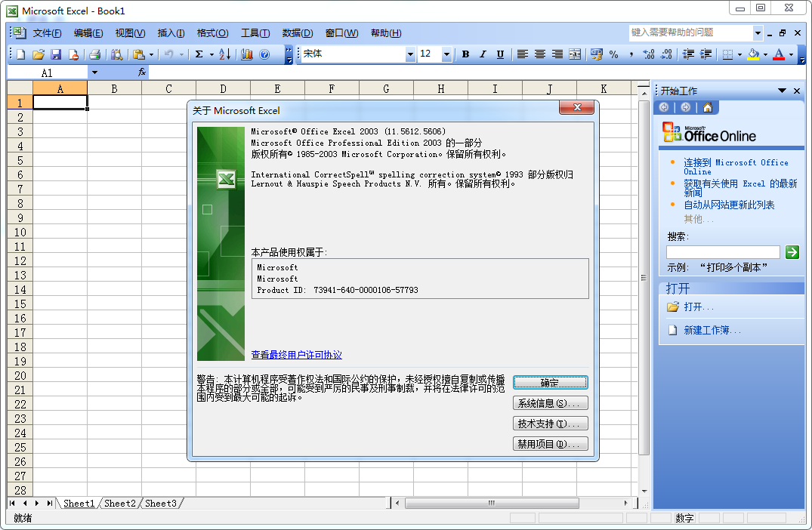
Task: Toggle Bold formatting
Action: point(465,54)
